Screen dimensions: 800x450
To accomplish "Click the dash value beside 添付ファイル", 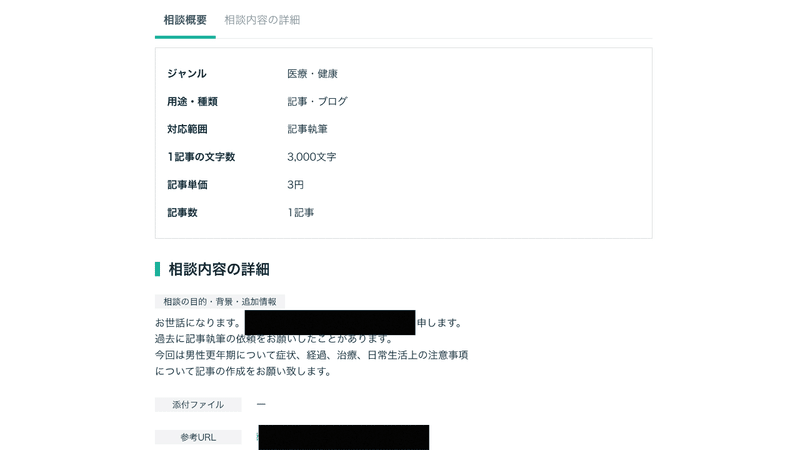I will tap(261, 404).
